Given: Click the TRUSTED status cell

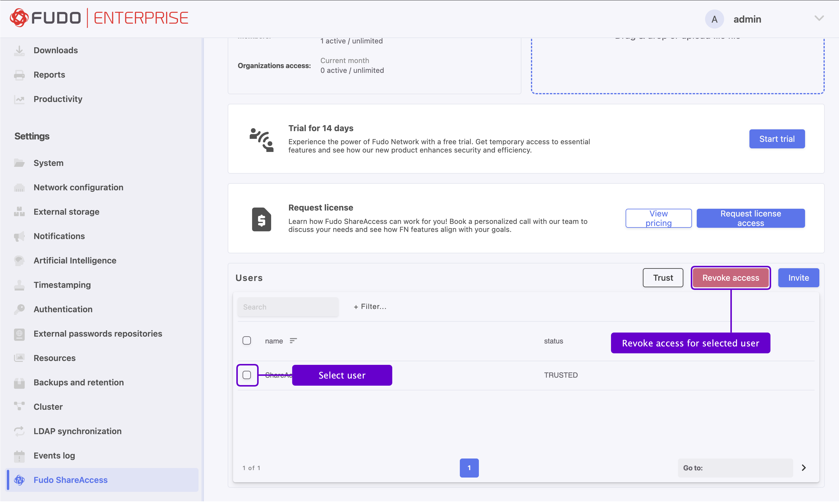Looking at the screenshot, I should (x=561, y=375).
